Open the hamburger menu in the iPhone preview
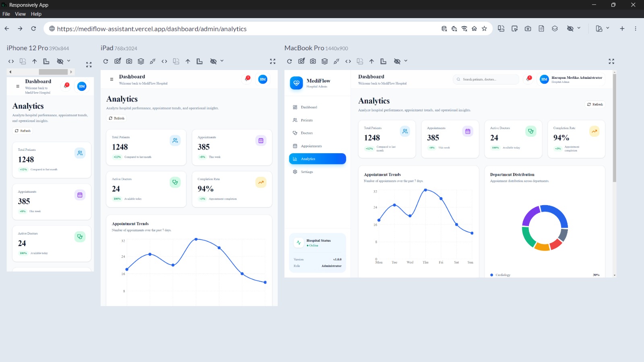Screen dimensions: 644x362 (18, 86)
